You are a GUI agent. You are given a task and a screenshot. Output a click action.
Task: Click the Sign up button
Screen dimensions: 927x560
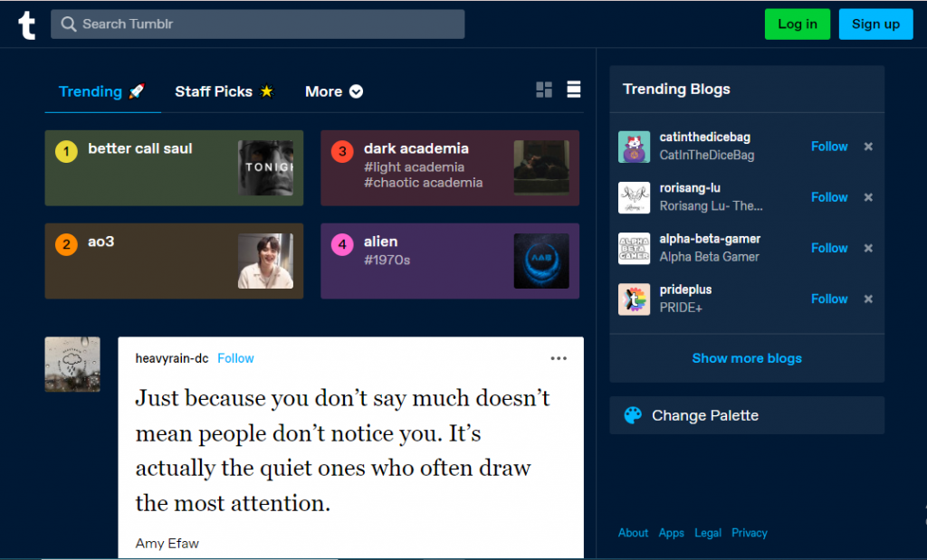pos(875,24)
